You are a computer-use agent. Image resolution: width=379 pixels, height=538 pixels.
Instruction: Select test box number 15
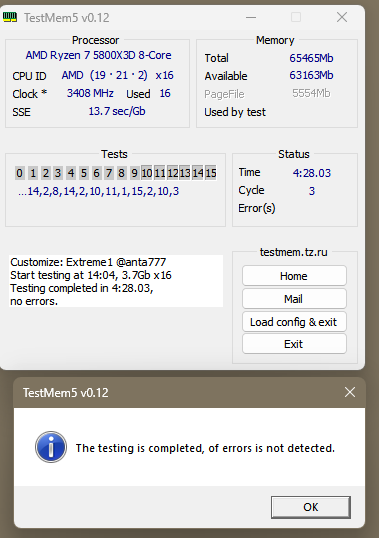211,173
